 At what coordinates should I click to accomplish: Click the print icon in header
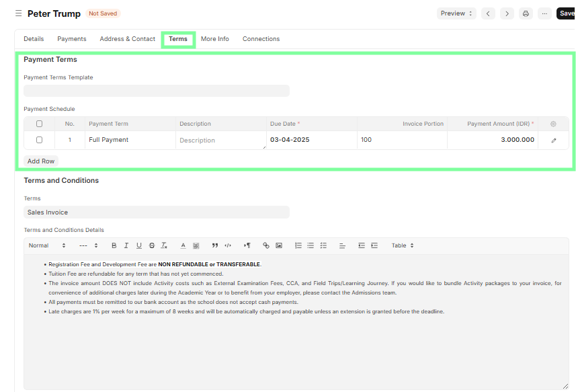click(x=526, y=13)
